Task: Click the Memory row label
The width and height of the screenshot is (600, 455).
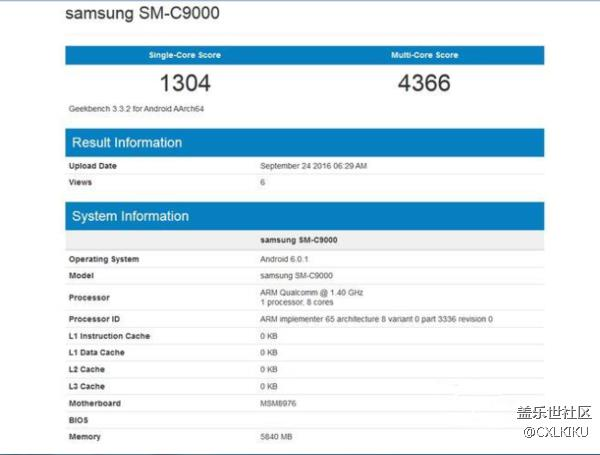Action: (x=85, y=437)
